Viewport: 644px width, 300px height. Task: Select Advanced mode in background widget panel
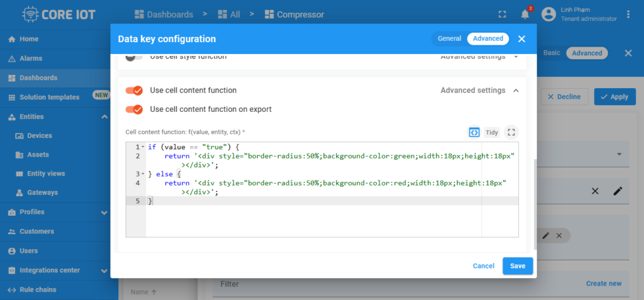pyautogui.click(x=587, y=53)
